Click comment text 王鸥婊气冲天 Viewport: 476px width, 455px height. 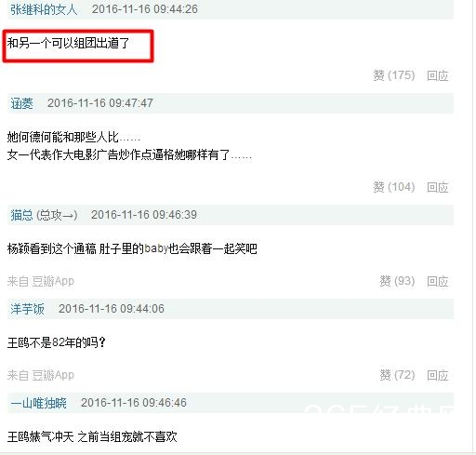click(40, 436)
